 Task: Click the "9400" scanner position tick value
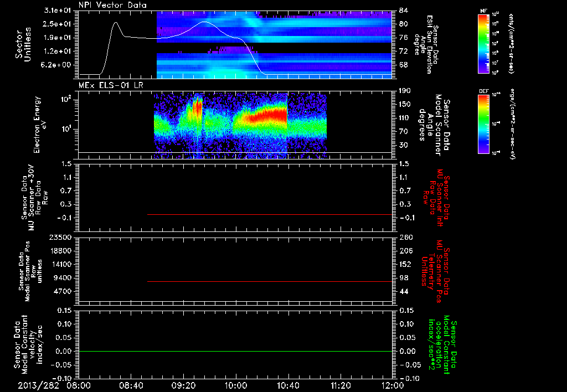[64, 278]
